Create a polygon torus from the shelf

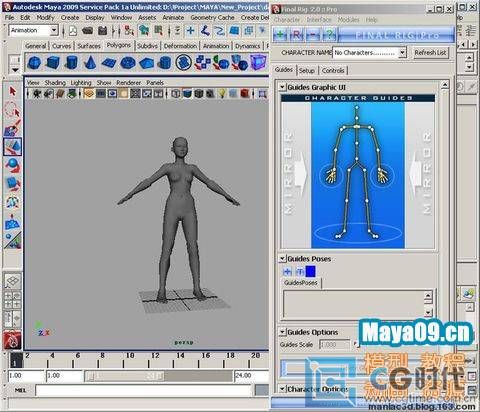click(x=127, y=62)
